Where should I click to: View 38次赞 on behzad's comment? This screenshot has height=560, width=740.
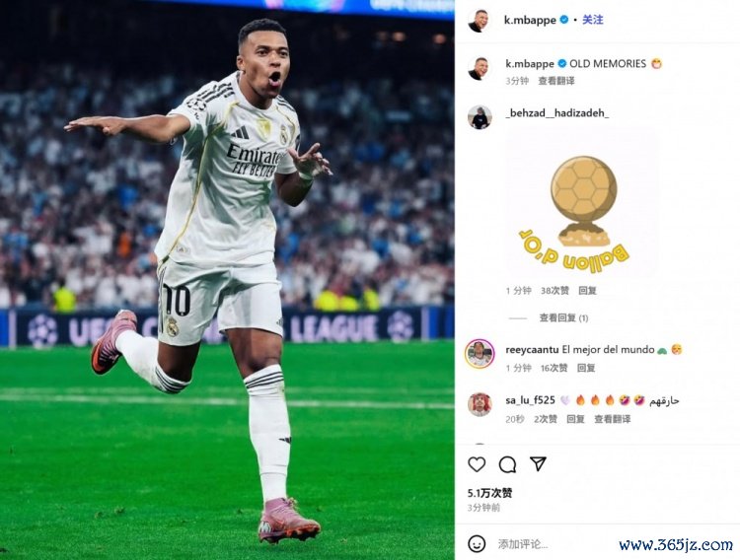[555, 291]
